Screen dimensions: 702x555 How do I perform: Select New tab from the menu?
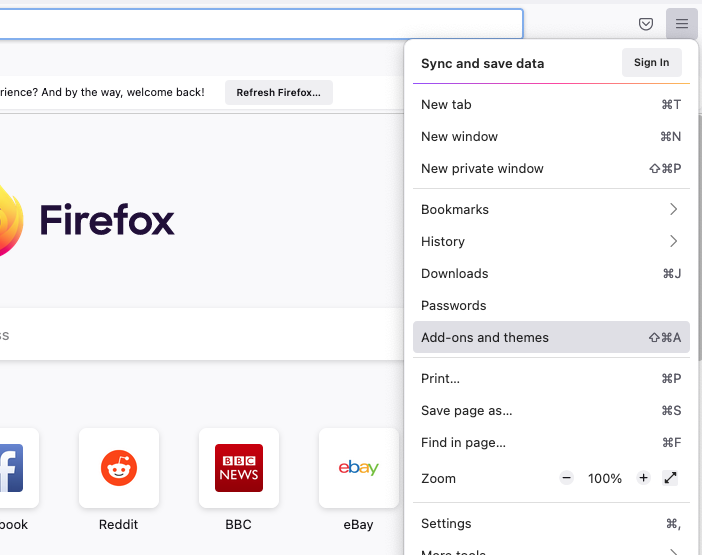click(x=551, y=105)
